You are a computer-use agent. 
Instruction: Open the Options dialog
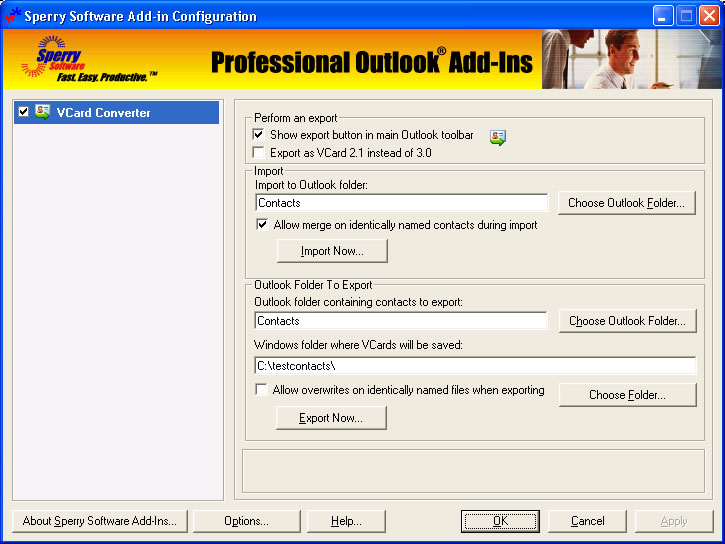point(246,521)
